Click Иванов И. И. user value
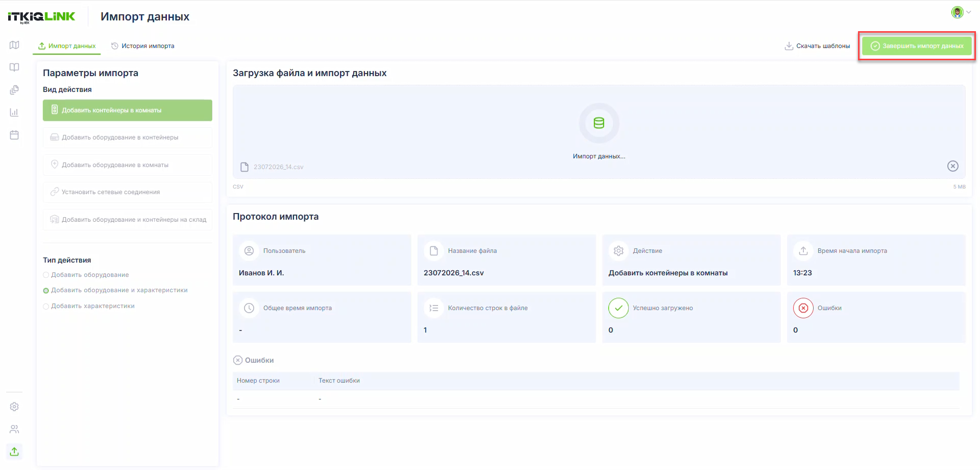The image size is (980, 470). pyautogui.click(x=261, y=273)
